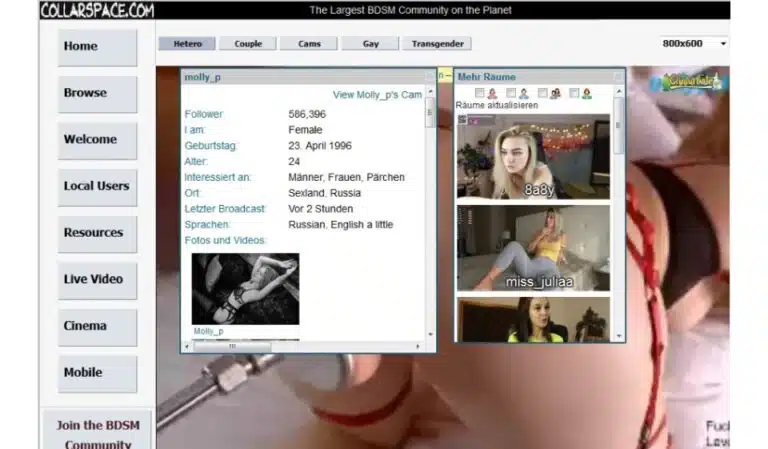Image resolution: width=768 pixels, height=449 pixels.
Task: Toggle the second room filter checkbox
Action: click(x=511, y=94)
